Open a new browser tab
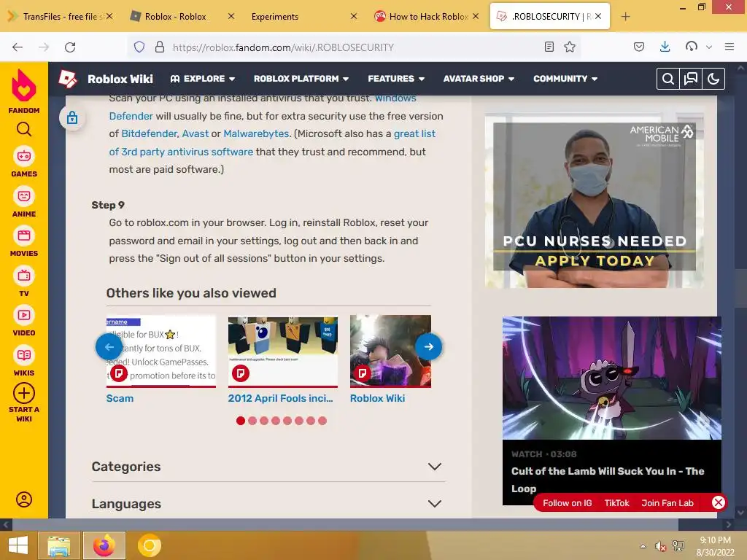Image resolution: width=747 pixels, height=560 pixels. pos(625,17)
